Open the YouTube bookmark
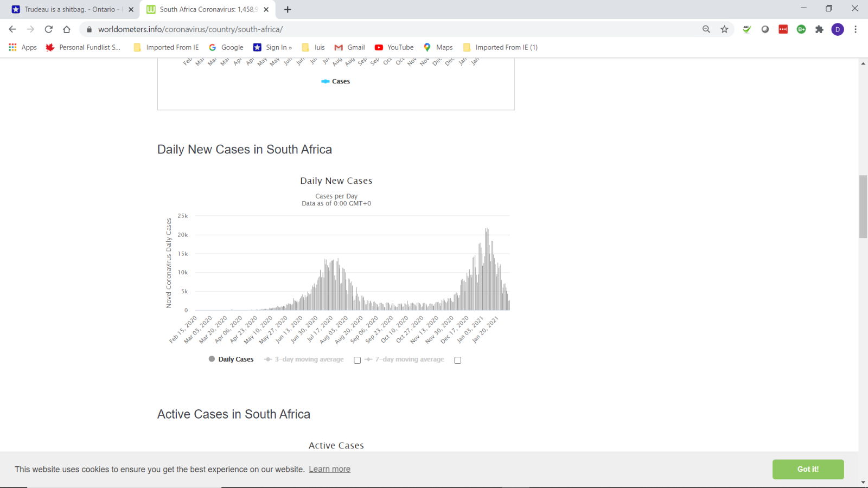The width and height of the screenshot is (868, 488). click(394, 47)
